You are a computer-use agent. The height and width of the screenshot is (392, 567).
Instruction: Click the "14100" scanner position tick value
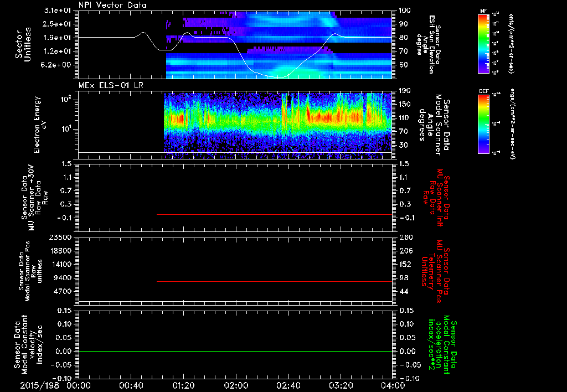tap(60, 264)
